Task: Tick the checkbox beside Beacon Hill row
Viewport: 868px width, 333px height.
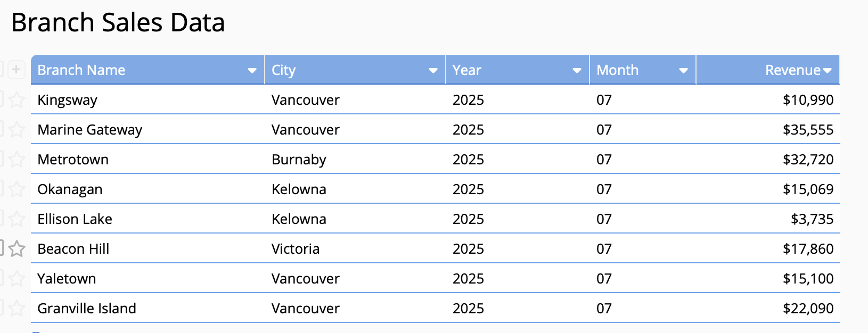Action: tap(1, 248)
